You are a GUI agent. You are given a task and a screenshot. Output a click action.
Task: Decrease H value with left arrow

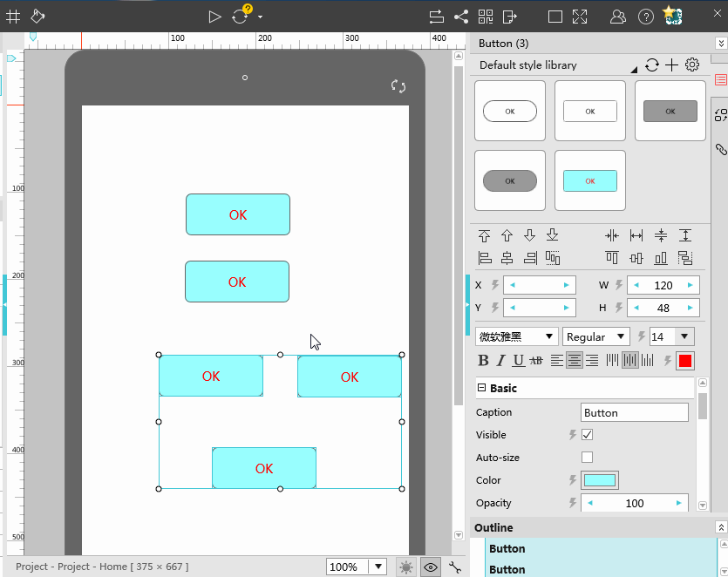click(636, 308)
